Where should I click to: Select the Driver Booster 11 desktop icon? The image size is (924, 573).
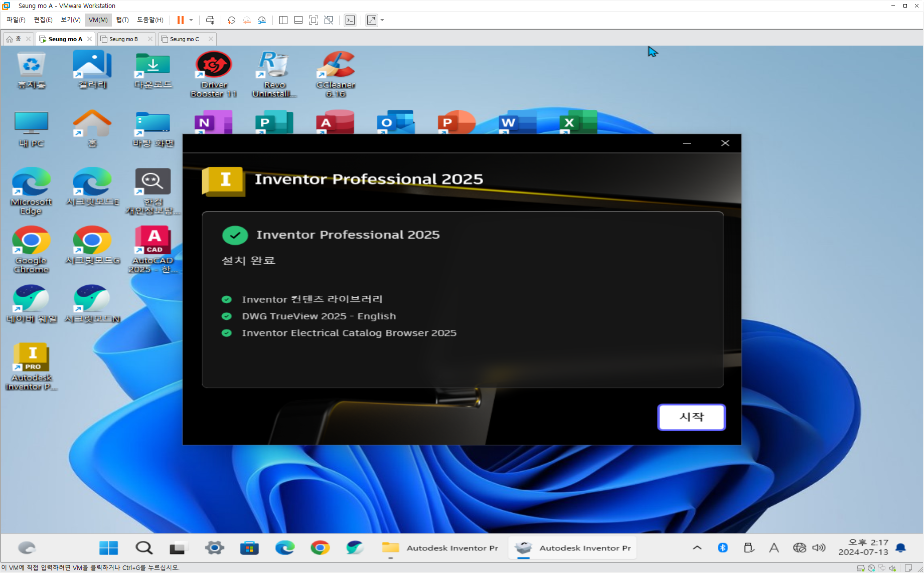click(214, 74)
